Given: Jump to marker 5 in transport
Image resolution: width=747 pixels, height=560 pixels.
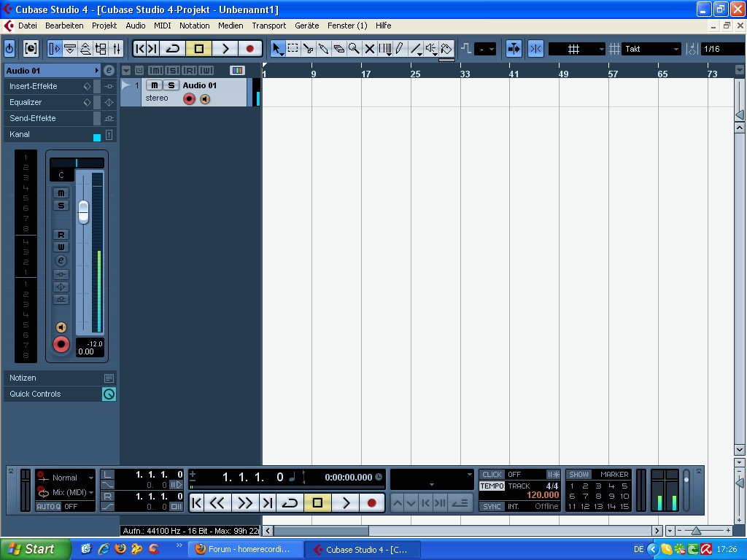Looking at the screenshot, I should (x=624, y=486).
